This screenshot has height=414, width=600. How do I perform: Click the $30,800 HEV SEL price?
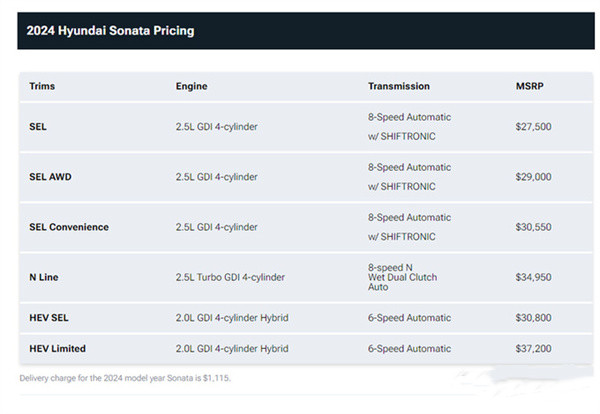(x=533, y=318)
